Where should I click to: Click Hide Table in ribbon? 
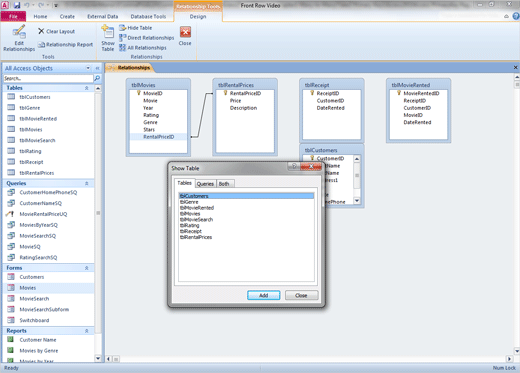pyautogui.click(x=136, y=28)
